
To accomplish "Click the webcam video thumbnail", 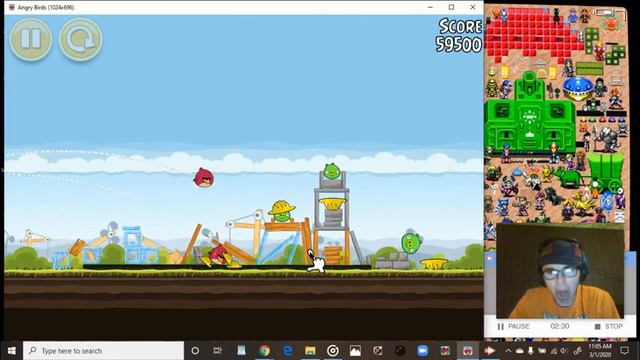I will [560, 271].
